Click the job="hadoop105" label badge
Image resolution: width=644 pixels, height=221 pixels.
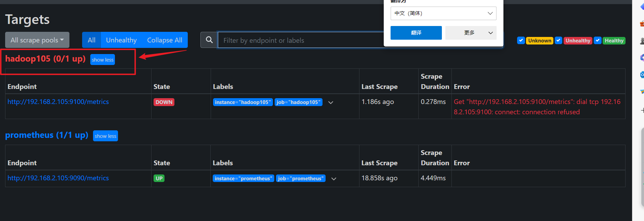[x=299, y=102]
